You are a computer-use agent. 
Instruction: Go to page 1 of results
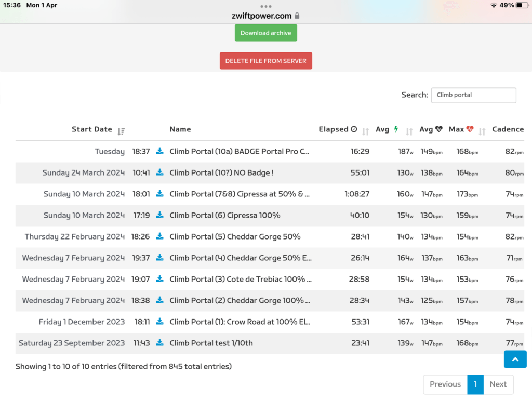coord(475,384)
